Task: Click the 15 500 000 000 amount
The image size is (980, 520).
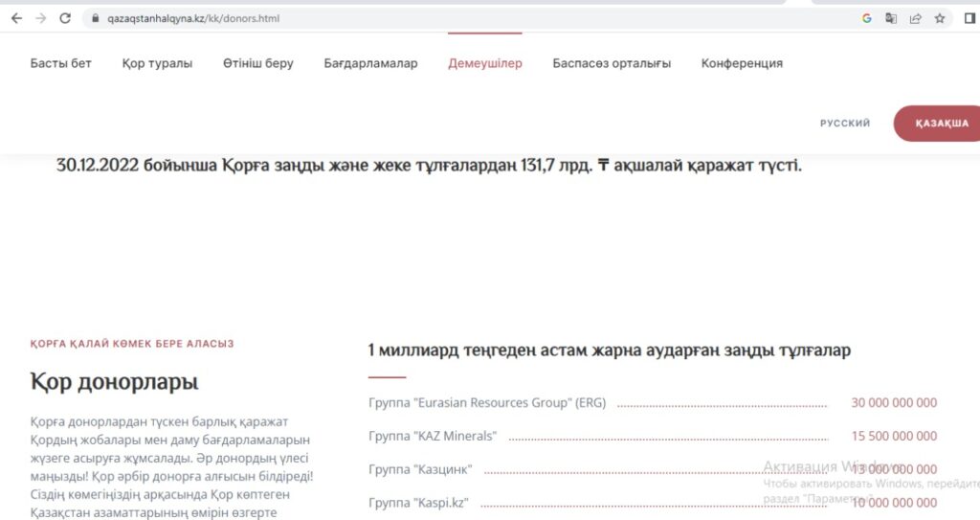Action: click(x=895, y=436)
